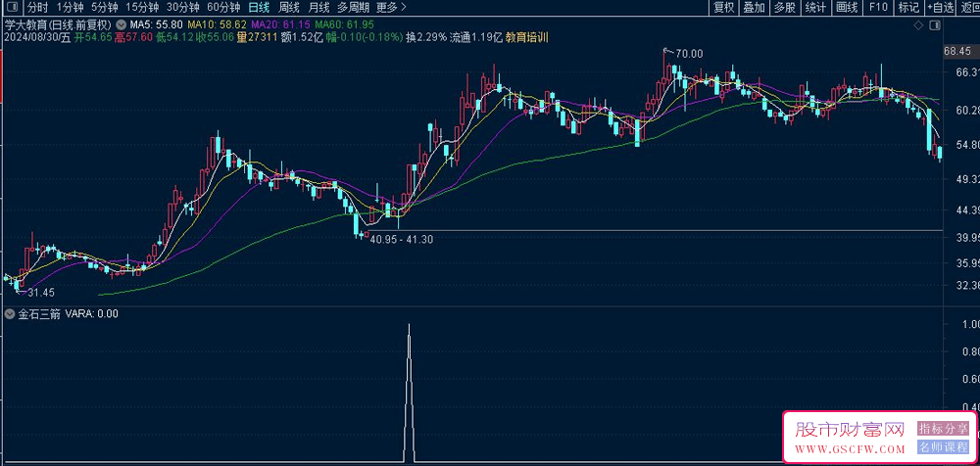Image resolution: width=980 pixels, height=466 pixels.
Task: Click the indicator spike peak
Action: 409,325
